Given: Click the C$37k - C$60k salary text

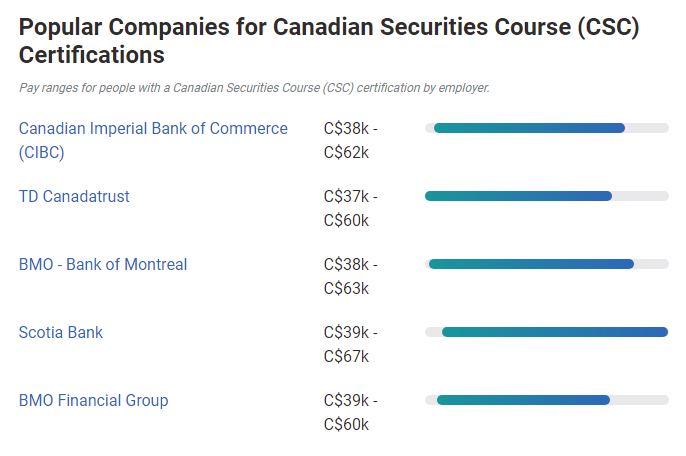Looking at the screenshot, I should tap(350, 208).
